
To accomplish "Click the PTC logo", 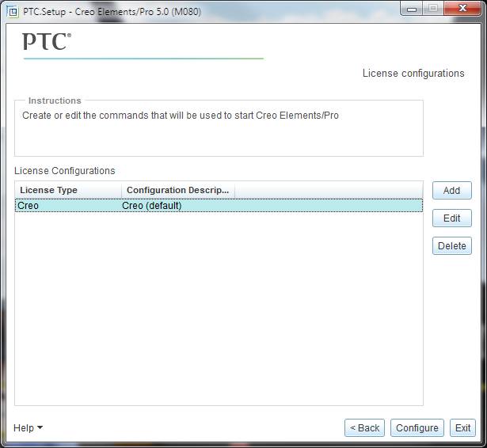I will click(x=47, y=42).
